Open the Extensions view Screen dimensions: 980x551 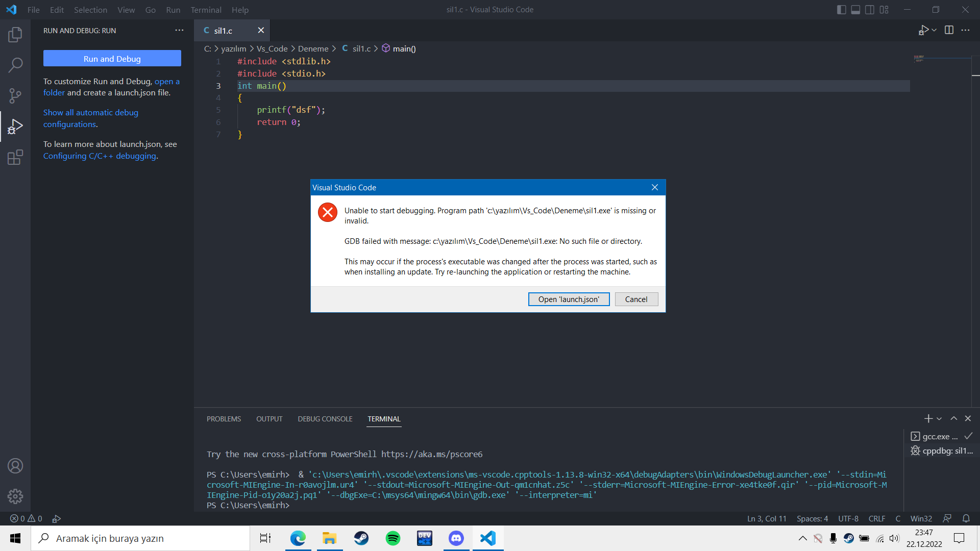pos(15,157)
